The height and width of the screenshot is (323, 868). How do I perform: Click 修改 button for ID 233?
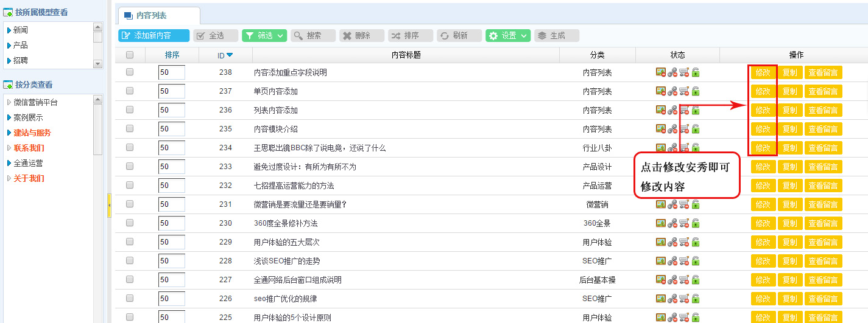[x=763, y=167]
